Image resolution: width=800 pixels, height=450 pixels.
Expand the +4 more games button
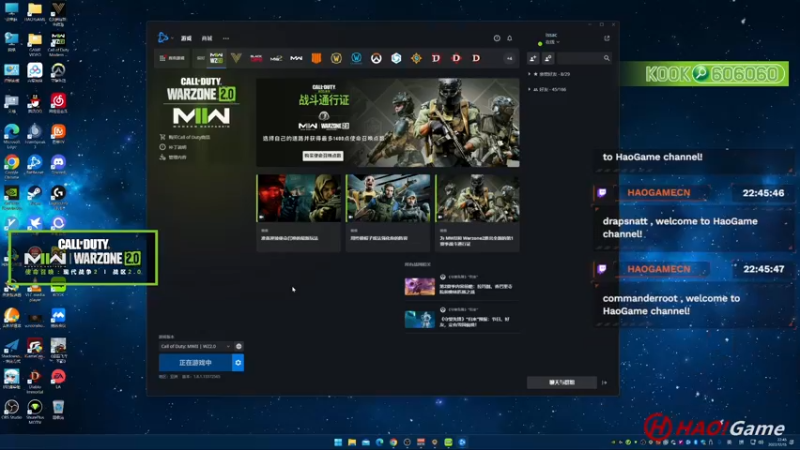[509, 58]
